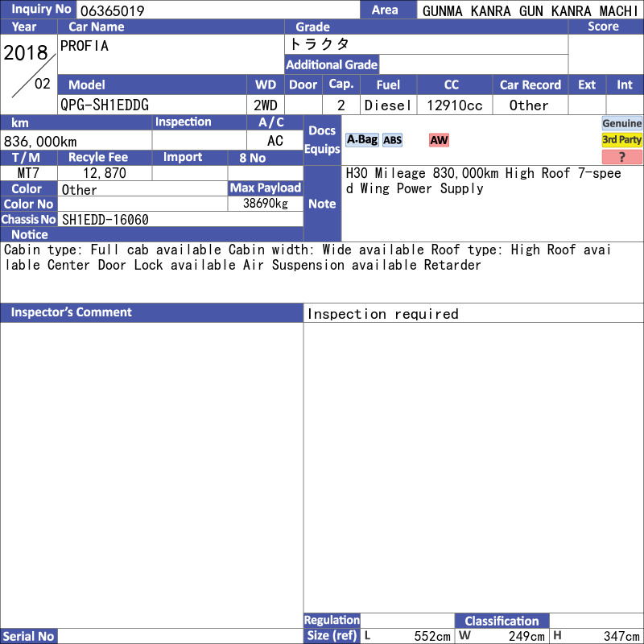Click the Car Record header
The width and height of the screenshot is (644, 644).
point(530,85)
